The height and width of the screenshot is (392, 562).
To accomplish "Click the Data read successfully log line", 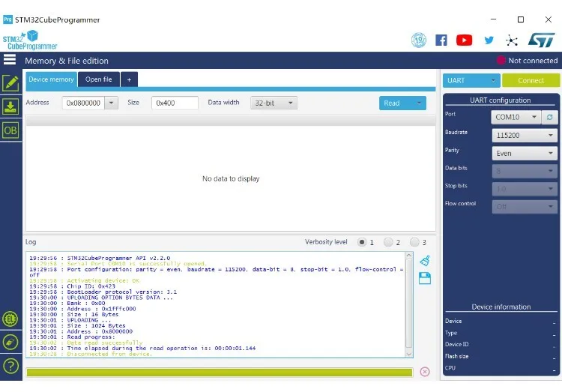I will (x=86, y=343).
